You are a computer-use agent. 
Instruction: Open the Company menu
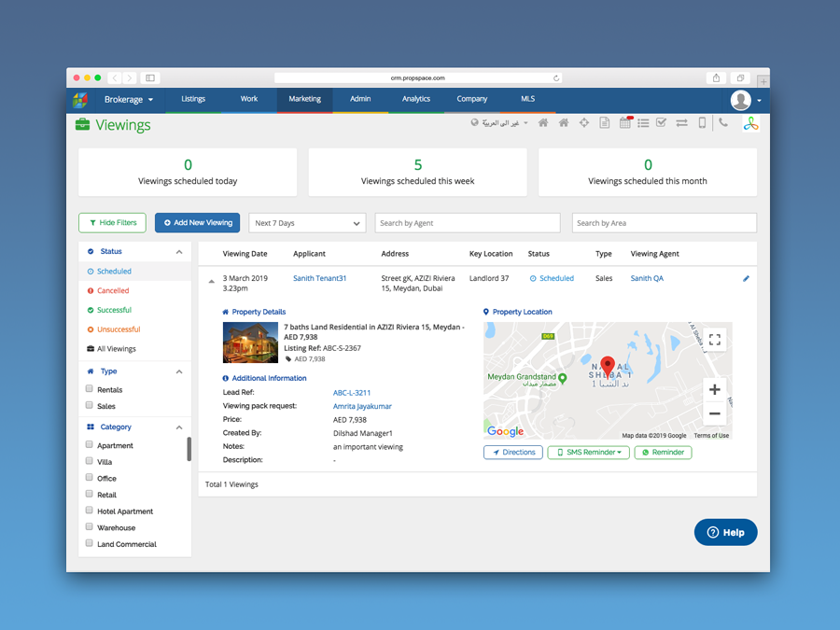472,99
